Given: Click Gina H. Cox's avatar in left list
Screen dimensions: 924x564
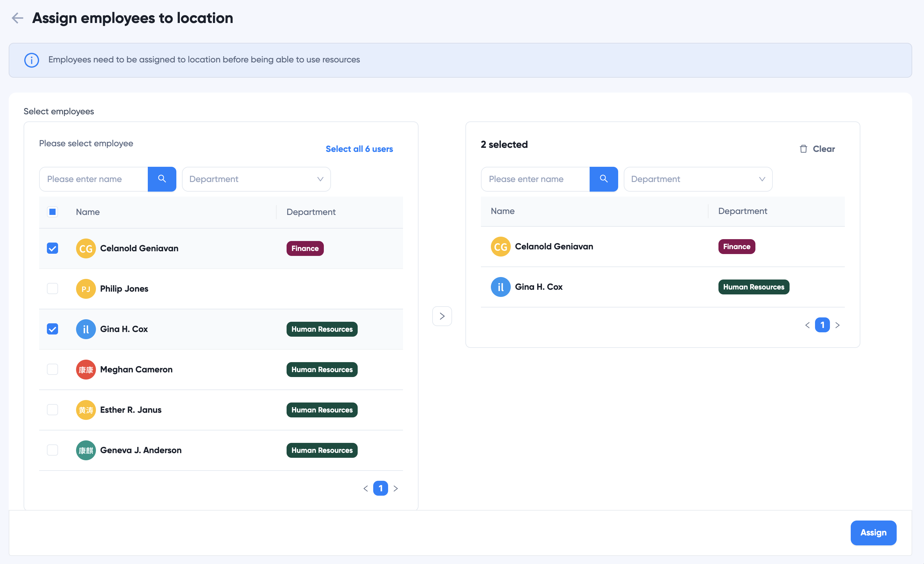Looking at the screenshot, I should (86, 329).
